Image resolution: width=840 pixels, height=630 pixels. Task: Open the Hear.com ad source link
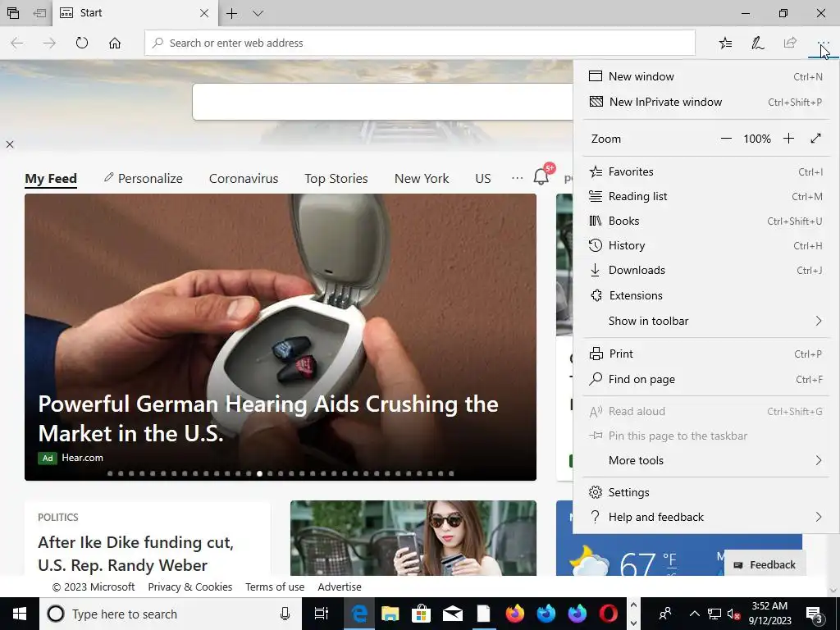click(x=83, y=458)
